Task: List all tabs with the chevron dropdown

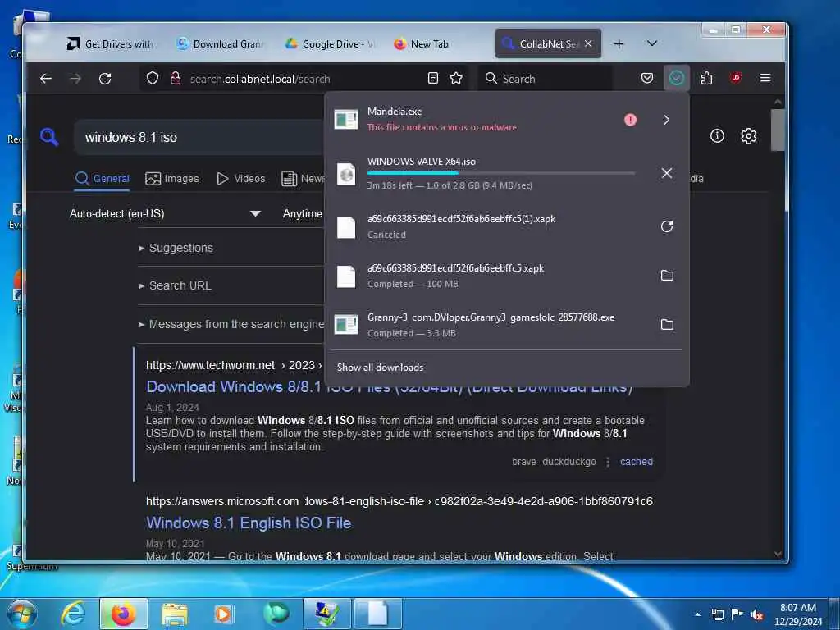Action: 652,43
